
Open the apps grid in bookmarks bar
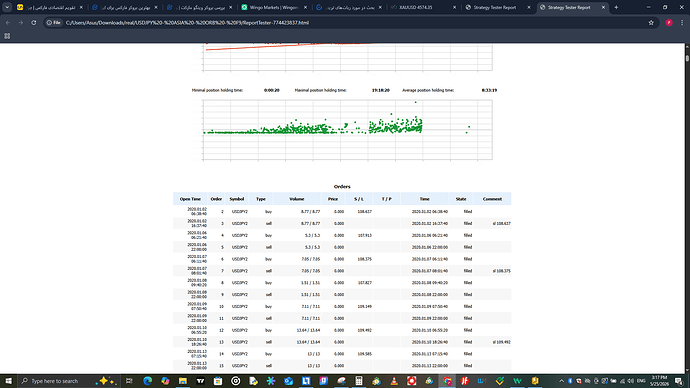point(7,36)
